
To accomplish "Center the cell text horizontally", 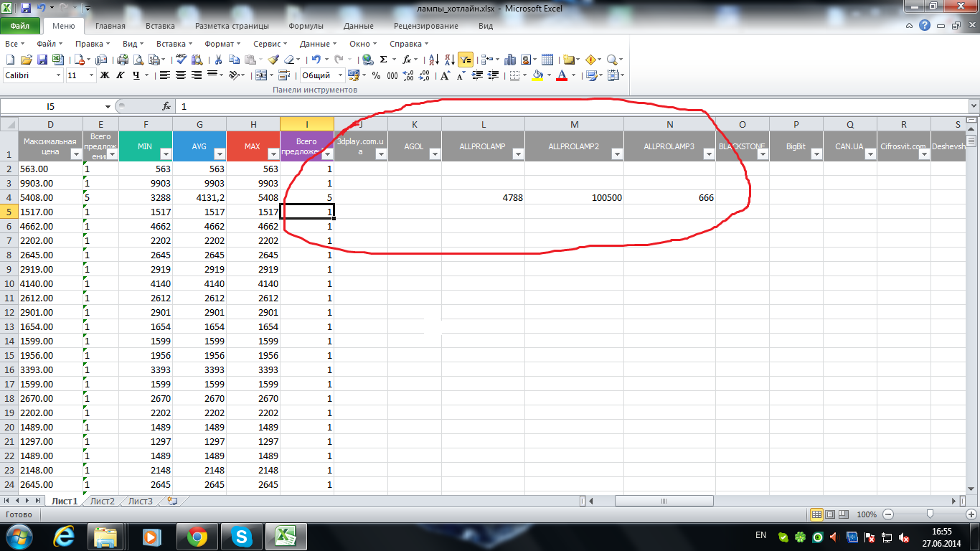I will point(181,75).
